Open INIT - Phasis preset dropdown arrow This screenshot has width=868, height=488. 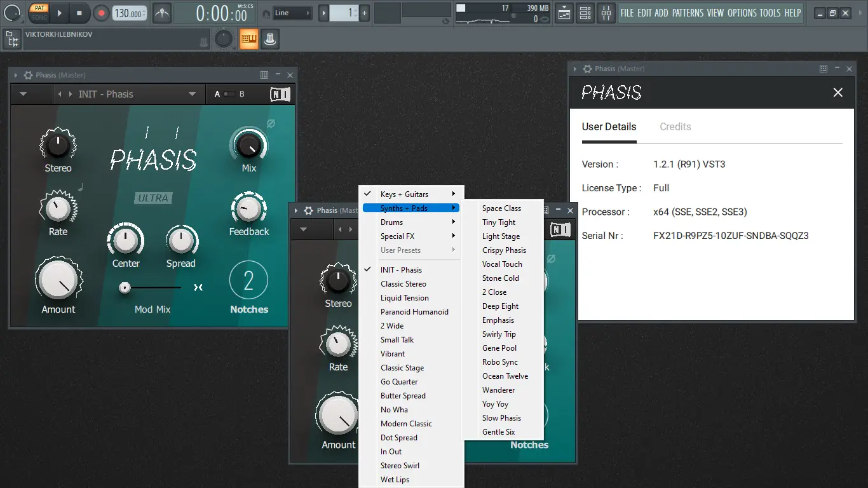(192, 95)
